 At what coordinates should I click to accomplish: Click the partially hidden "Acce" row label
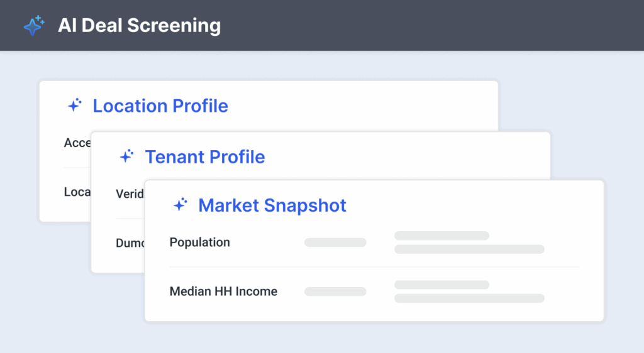pyautogui.click(x=77, y=143)
